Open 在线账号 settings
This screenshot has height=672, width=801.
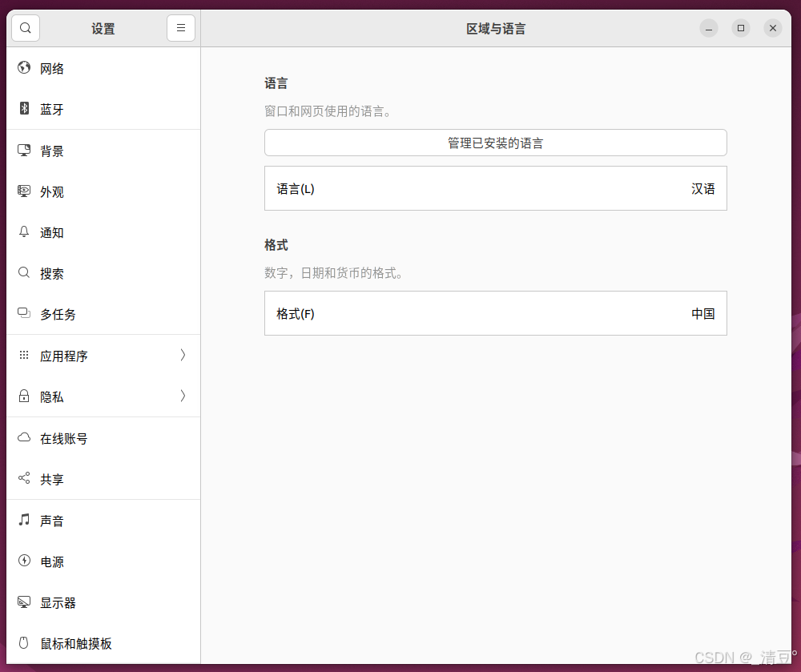tap(103, 439)
